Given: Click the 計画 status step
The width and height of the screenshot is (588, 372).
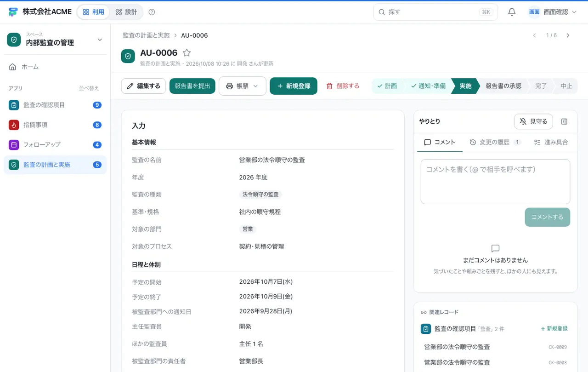Looking at the screenshot, I should click(387, 86).
